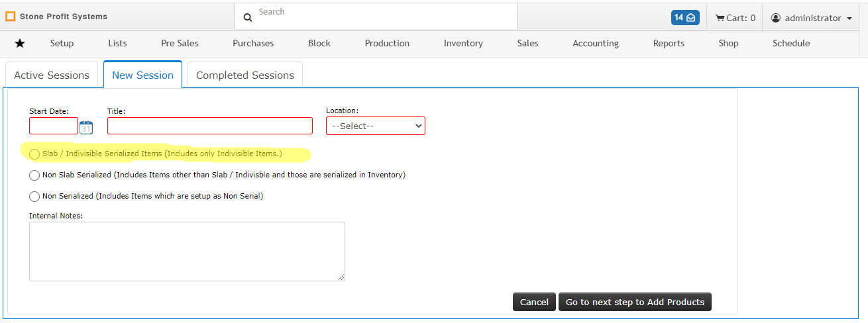
Task: Open the Block menu
Action: click(319, 43)
